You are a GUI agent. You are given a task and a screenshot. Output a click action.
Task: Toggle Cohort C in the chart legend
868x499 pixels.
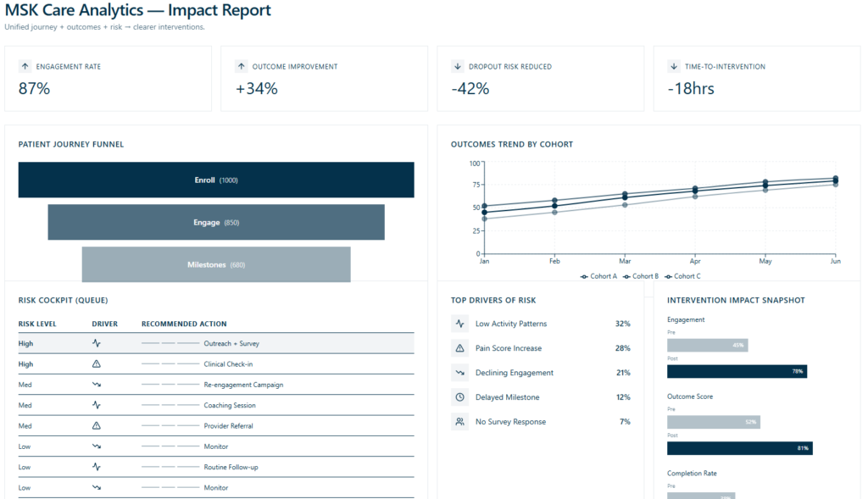682,276
